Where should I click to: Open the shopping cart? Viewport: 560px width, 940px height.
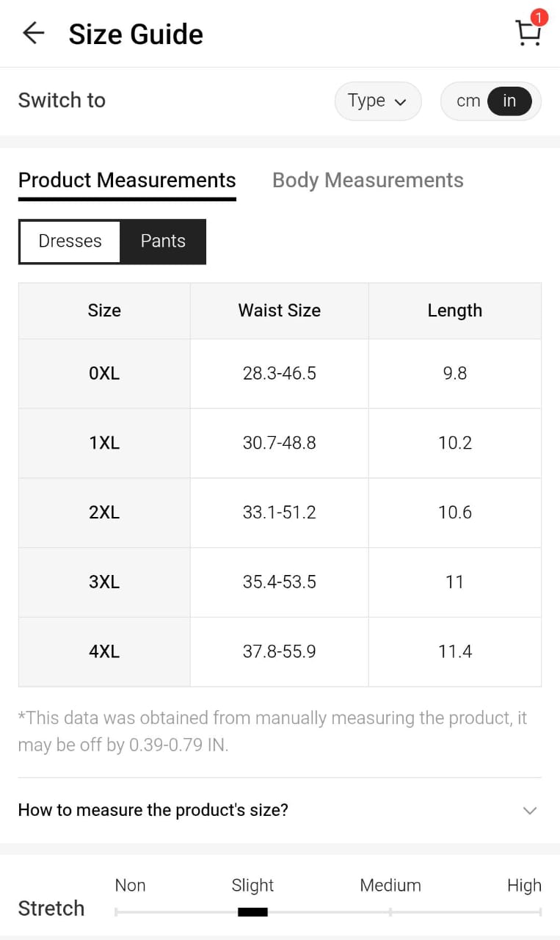click(527, 34)
